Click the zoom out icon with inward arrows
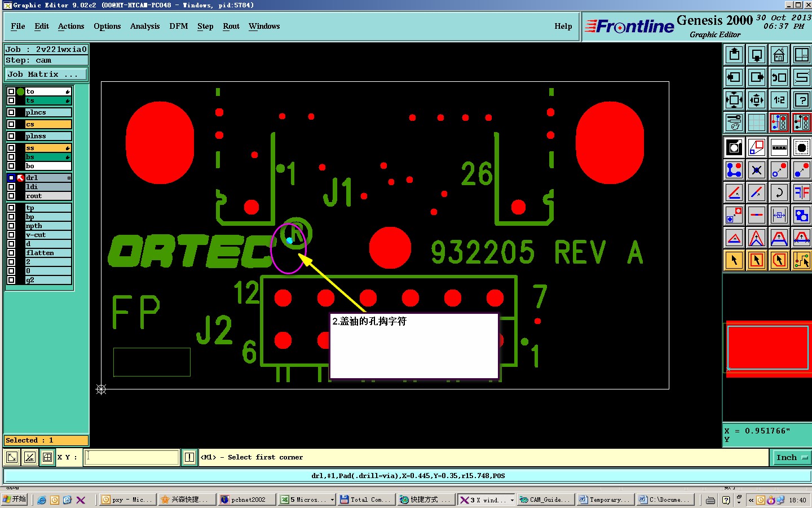The image size is (812, 508). click(x=757, y=100)
